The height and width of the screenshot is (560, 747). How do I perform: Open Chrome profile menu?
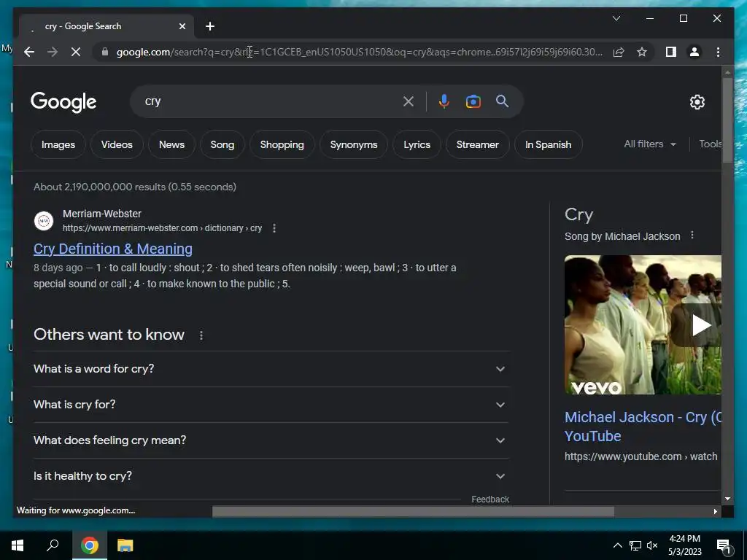coord(694,52)
